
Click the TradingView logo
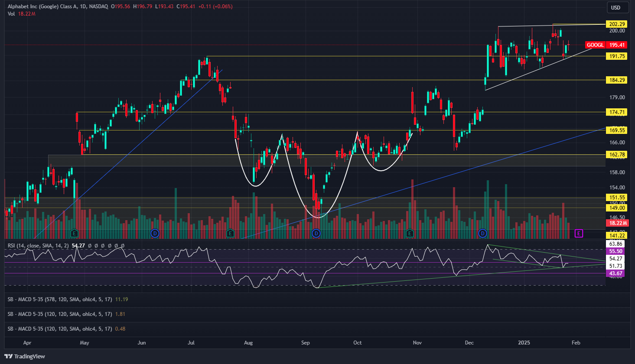point(25,356)
